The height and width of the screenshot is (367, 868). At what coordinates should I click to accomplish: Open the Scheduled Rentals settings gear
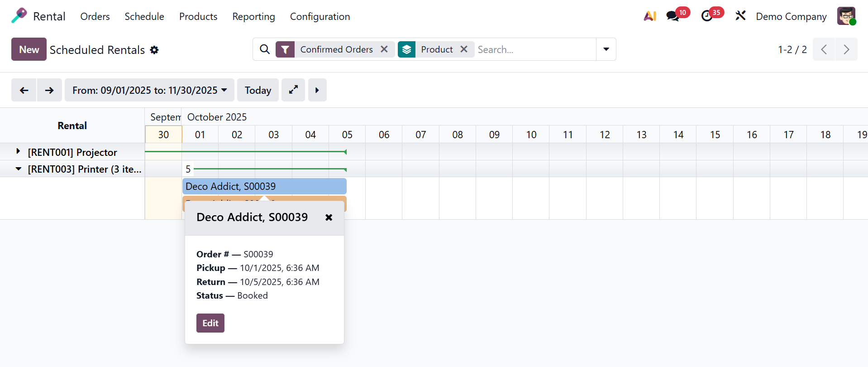(154, 50)
